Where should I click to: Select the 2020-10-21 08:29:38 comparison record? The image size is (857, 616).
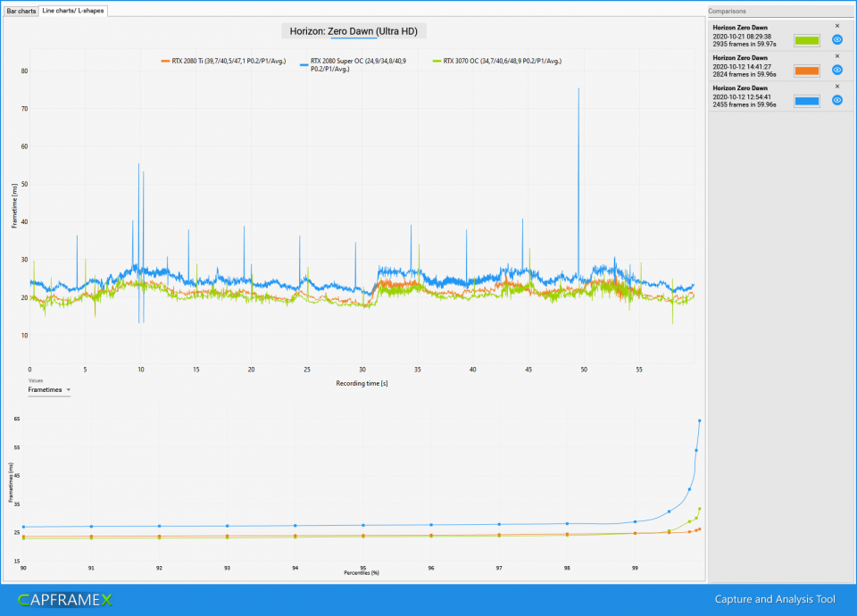pyautogui.click(x=780, y=36)
